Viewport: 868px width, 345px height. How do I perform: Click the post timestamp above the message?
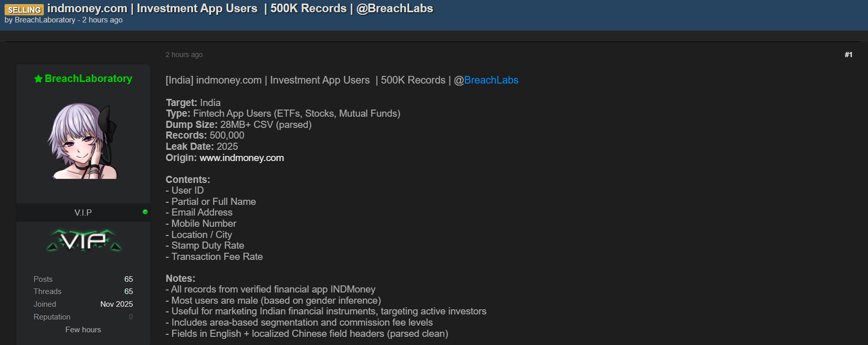[x=184, y=55]
